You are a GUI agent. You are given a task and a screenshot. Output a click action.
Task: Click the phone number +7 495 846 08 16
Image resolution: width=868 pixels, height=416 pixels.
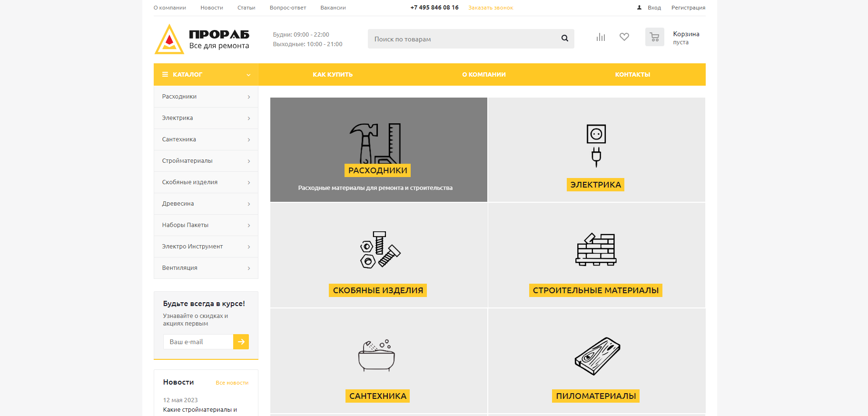434,8
